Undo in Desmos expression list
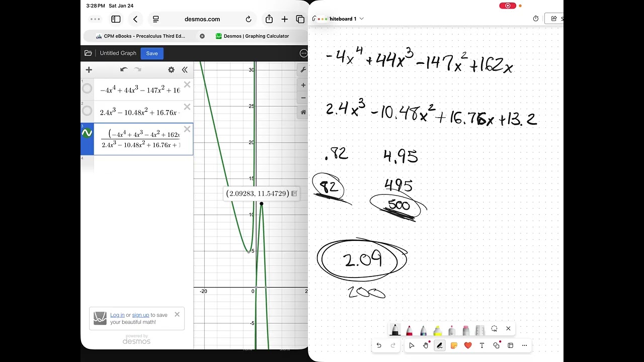Screen dimensions: 644x362 [x=124, y=70]
